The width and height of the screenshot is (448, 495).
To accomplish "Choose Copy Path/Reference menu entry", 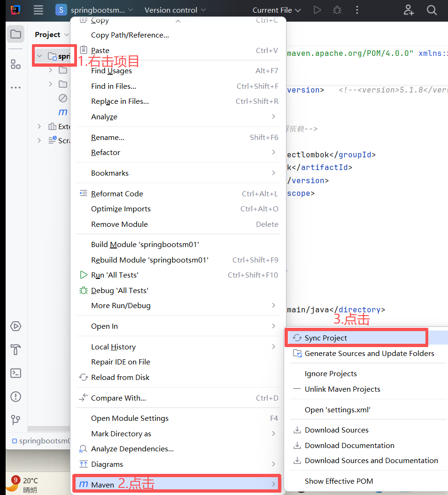I will click(178, 35).
